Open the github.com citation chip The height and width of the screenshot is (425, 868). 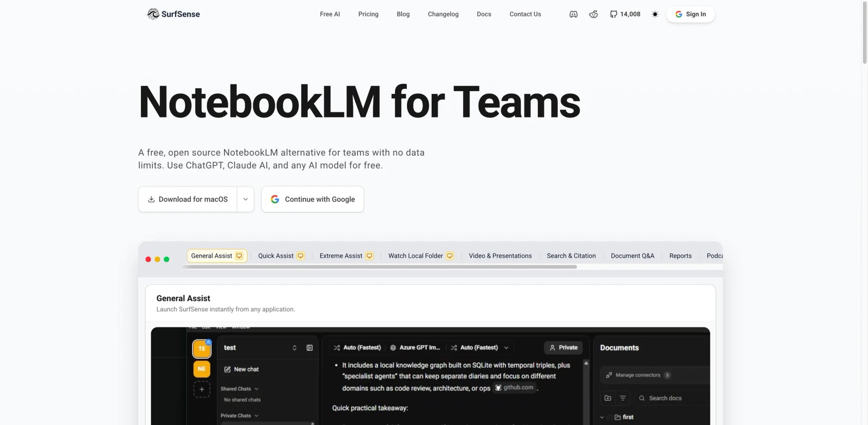click(514, 388)
